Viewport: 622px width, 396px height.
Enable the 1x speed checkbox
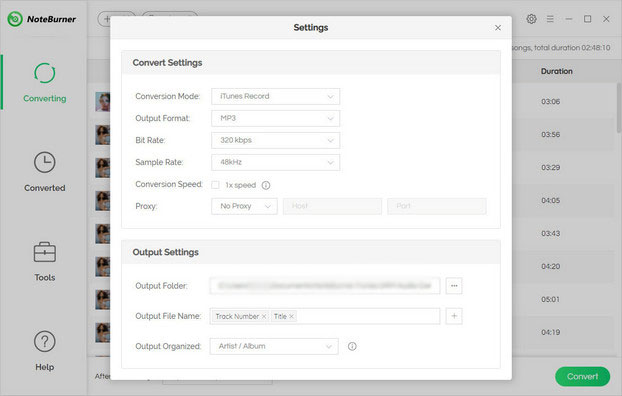pyautogui.click(x=215, y=185)
